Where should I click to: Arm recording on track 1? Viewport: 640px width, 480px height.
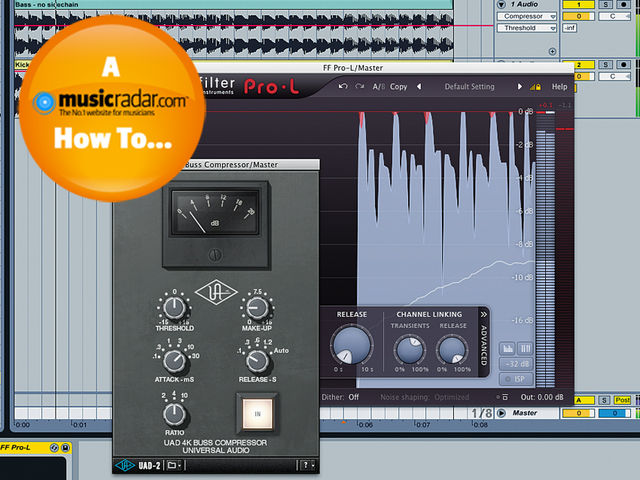point(623,4)
